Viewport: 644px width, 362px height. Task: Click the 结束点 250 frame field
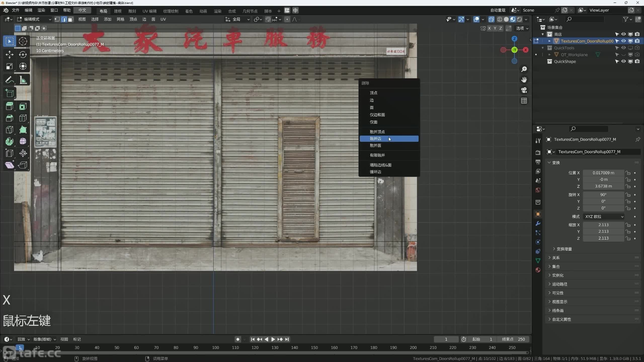tap(513, 339)
